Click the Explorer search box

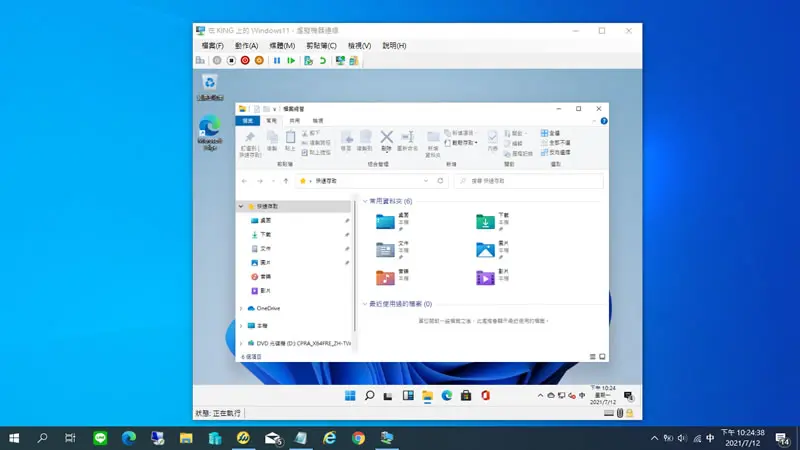(x=529, y=181)
